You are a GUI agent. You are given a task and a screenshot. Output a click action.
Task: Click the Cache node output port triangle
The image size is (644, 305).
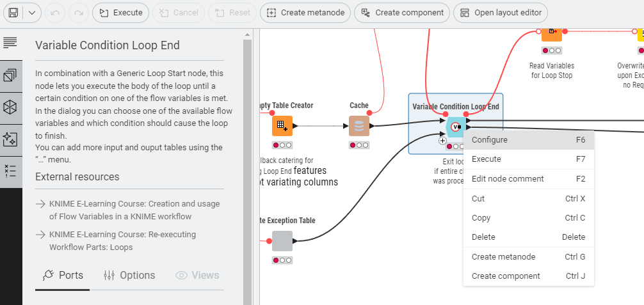(372, 126)
